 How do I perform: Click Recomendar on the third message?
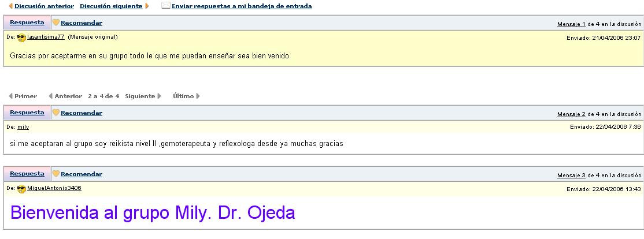tap(82, 174)
